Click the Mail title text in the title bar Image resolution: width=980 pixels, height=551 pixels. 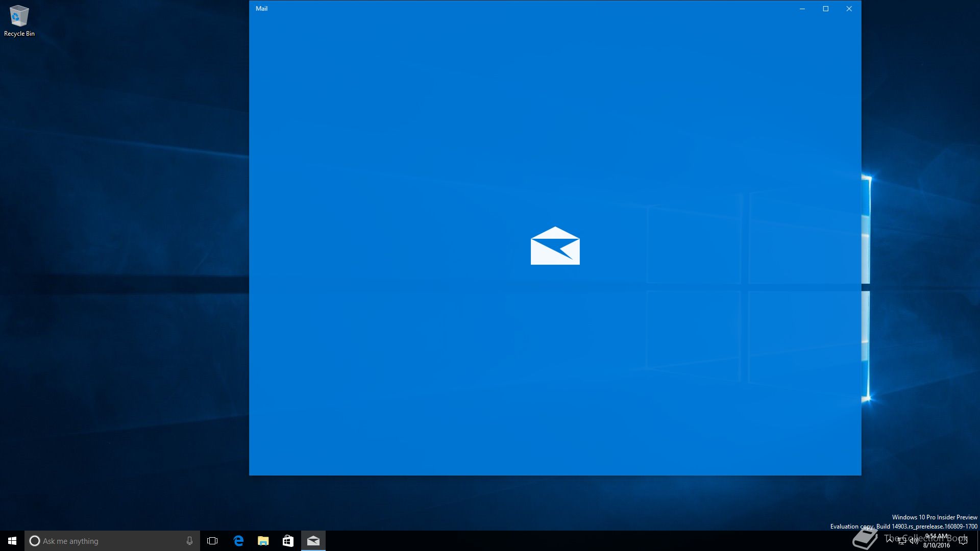[261, 9]
